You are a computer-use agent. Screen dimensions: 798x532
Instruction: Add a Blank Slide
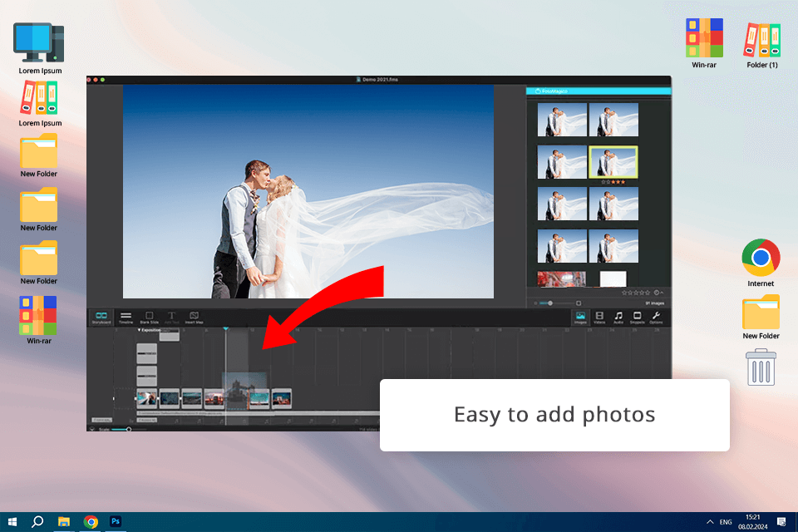coord(149,318)
